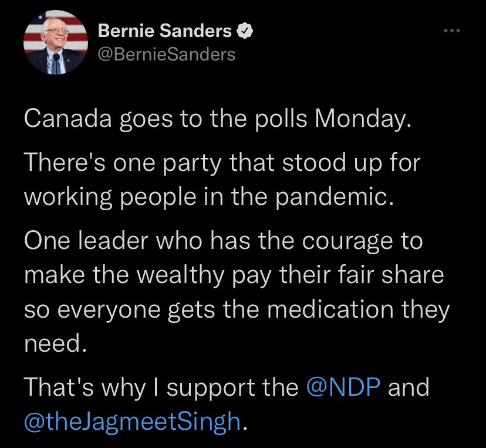Click the line "There's one party that stood up for"
Screen dimensions: 486x448
tap(222, 163)
